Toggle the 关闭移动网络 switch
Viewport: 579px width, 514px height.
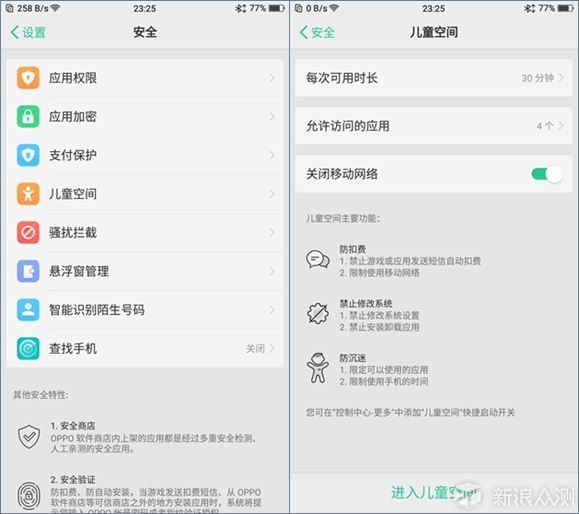click(547, 174)
